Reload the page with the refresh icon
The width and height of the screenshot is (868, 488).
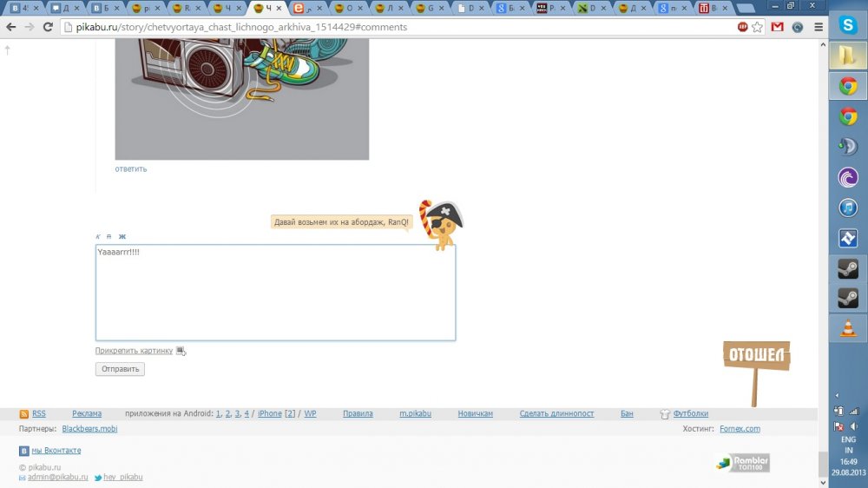[48, 27]
